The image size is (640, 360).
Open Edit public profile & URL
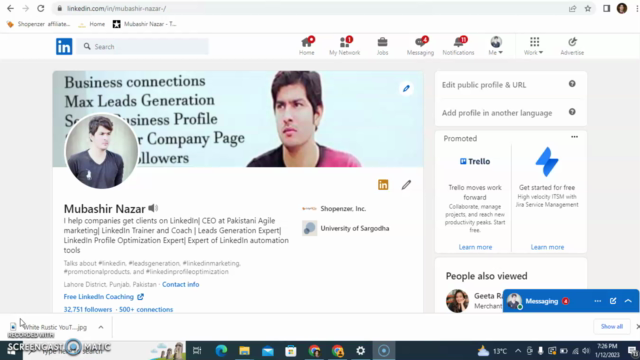(x=484, y=85)
